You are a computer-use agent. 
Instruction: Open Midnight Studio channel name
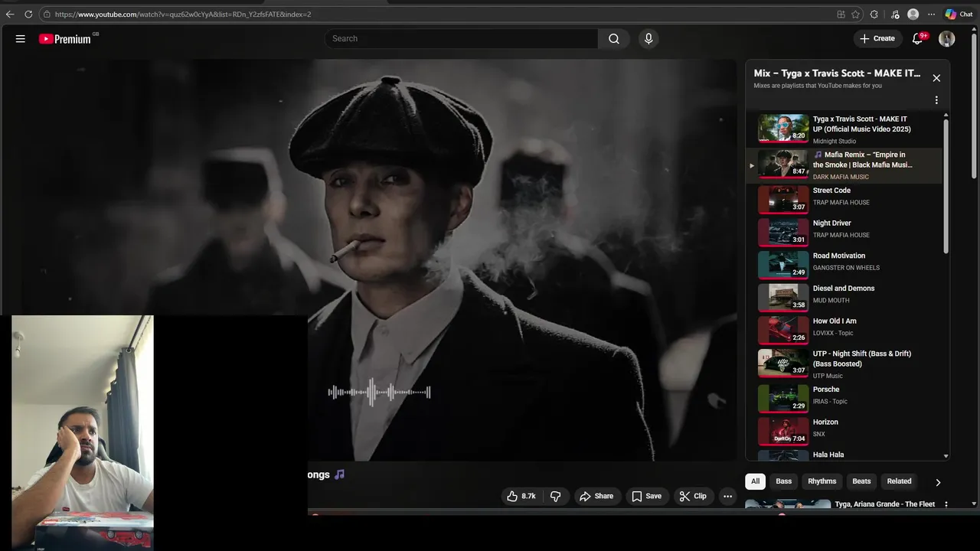click(x=835, y=142)
